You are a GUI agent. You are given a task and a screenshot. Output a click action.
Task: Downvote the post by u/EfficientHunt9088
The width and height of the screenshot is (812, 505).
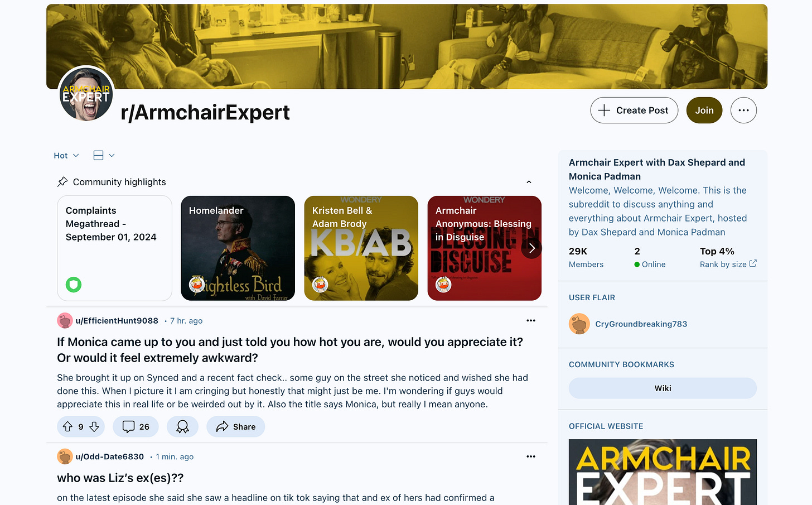94,427
